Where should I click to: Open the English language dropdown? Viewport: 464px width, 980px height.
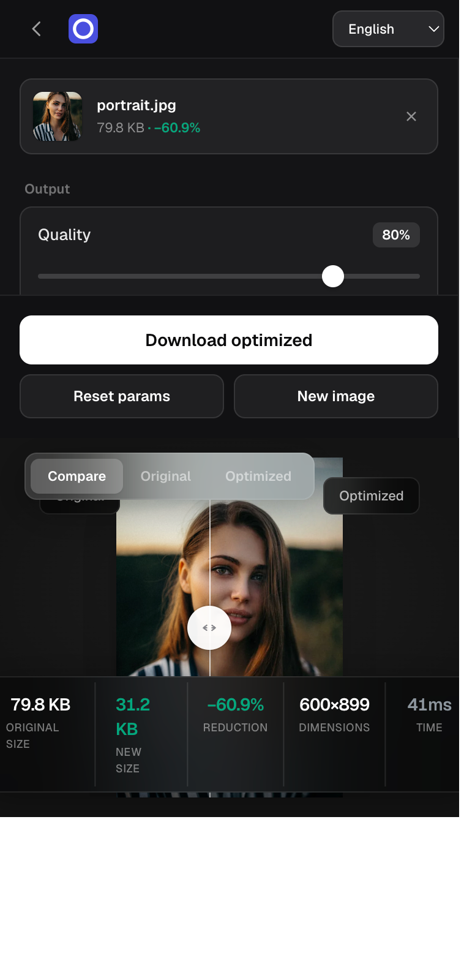pyautogui.click(x=388, y=29)
